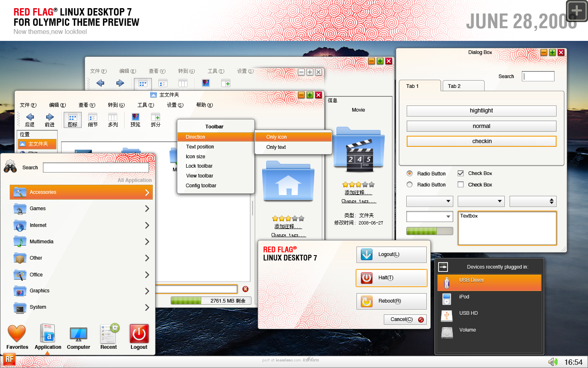Choose Only text in the submenu
This screenshot has width=588, height=368.
[x=293, y=147]
